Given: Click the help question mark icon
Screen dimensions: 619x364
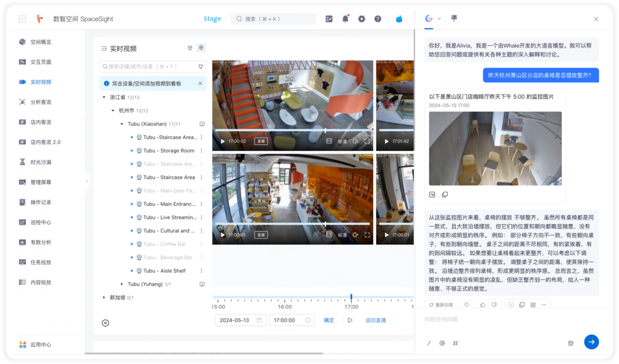Looking at the screenshot, I should coord(378,18).
